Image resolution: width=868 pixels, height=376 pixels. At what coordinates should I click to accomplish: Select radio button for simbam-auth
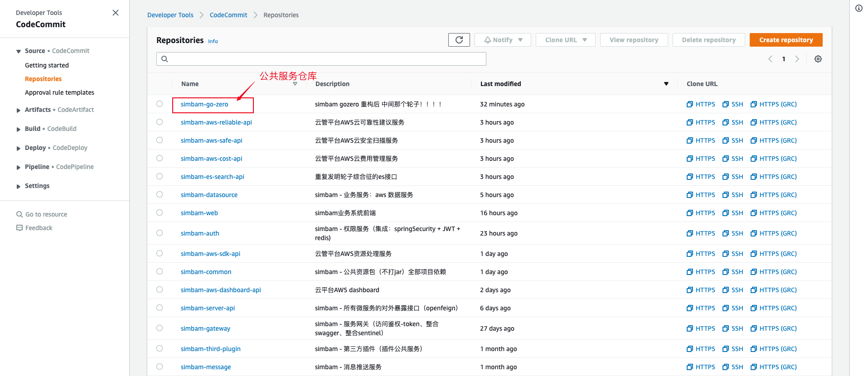pos(160,233)
